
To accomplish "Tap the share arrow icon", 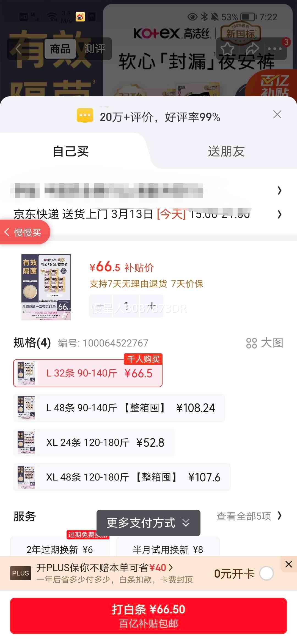I will 252,49.
